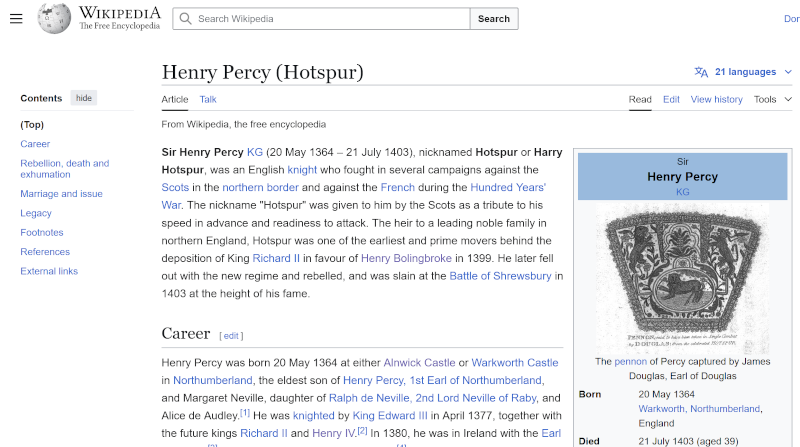Open the Battle of Shrewsbury link
800x447 pixels.
pos(500,276)
